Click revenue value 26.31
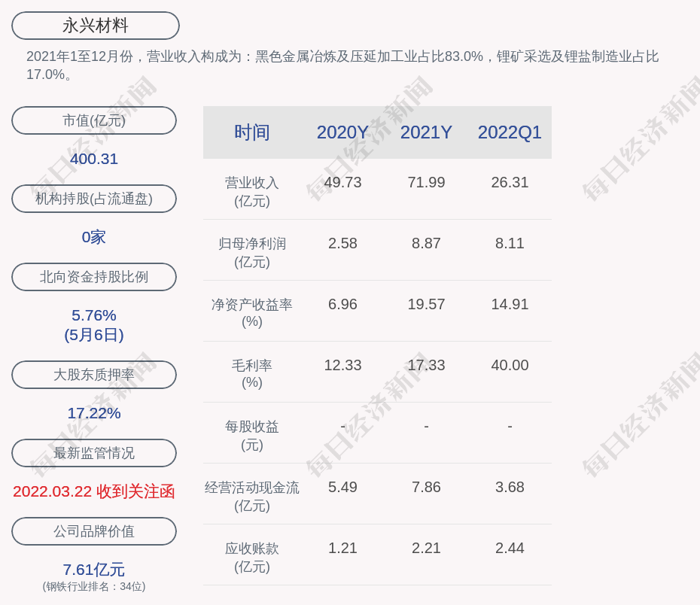This screenshot has width=700, height=605. point(510,183)
